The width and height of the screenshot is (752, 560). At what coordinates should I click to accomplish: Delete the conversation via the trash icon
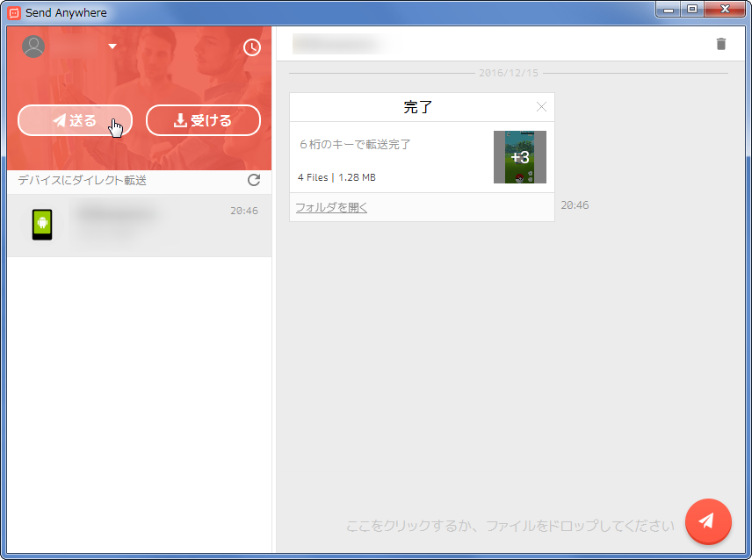pos(721,43)
